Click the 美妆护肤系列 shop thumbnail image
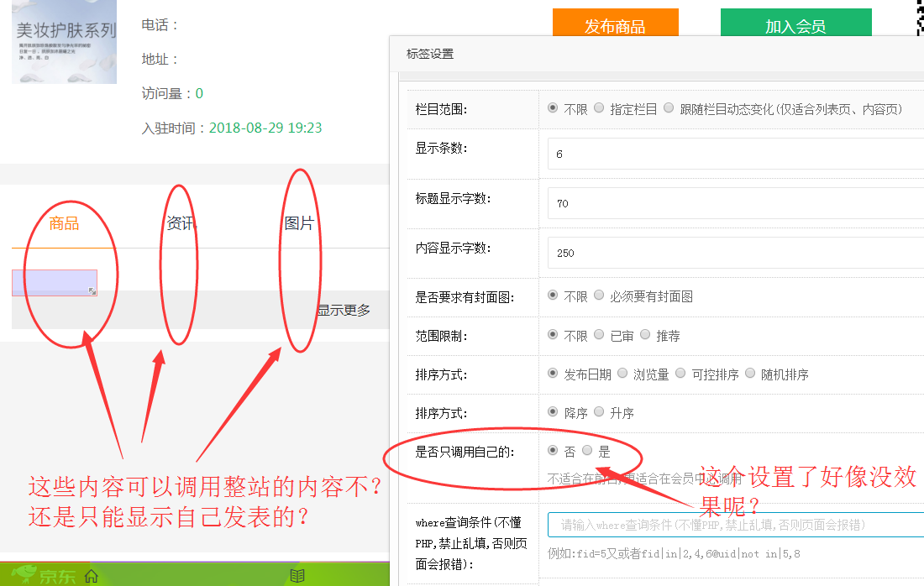 [x=64, y=40]
